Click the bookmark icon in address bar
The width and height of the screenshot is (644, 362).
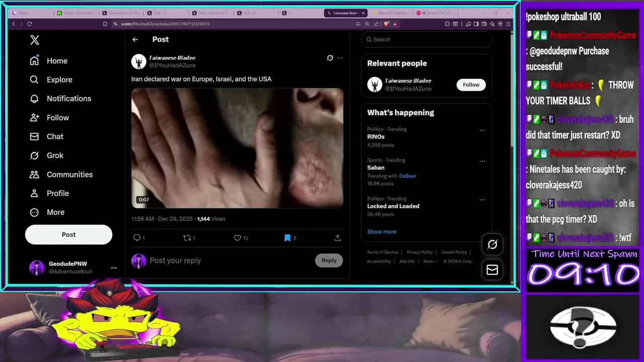coord(105,24)
